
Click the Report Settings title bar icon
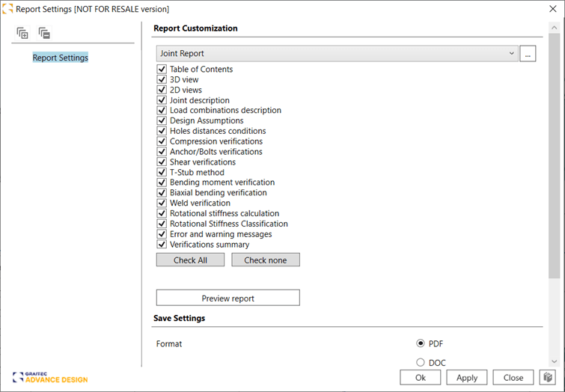click(7, 9)
